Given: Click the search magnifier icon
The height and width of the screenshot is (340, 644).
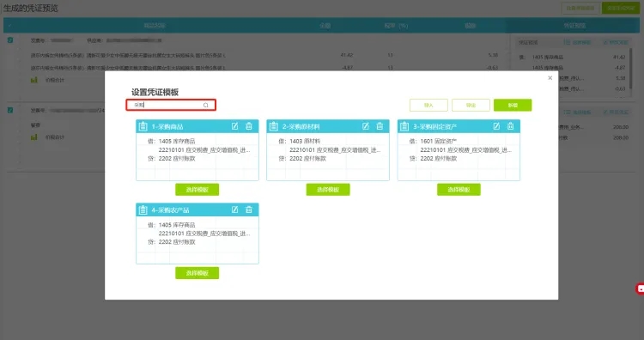Looking at the screenshot, I should 206,105.
